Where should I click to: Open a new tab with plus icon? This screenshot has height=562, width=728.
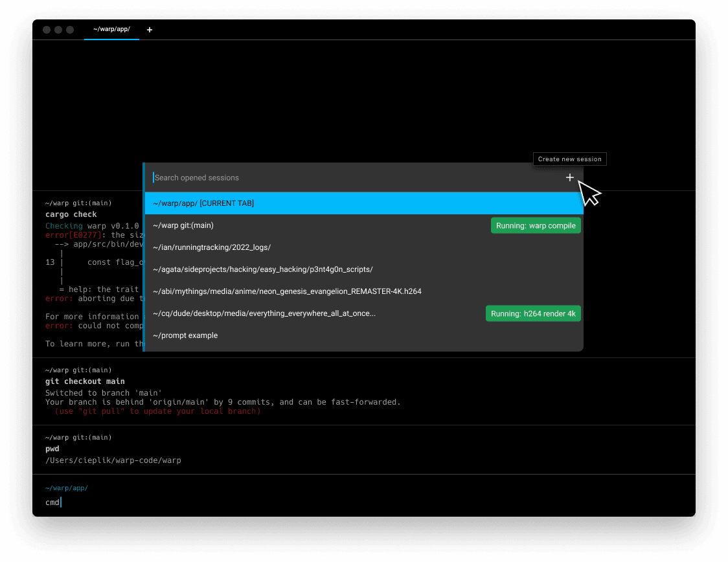(x=150, y=30)
